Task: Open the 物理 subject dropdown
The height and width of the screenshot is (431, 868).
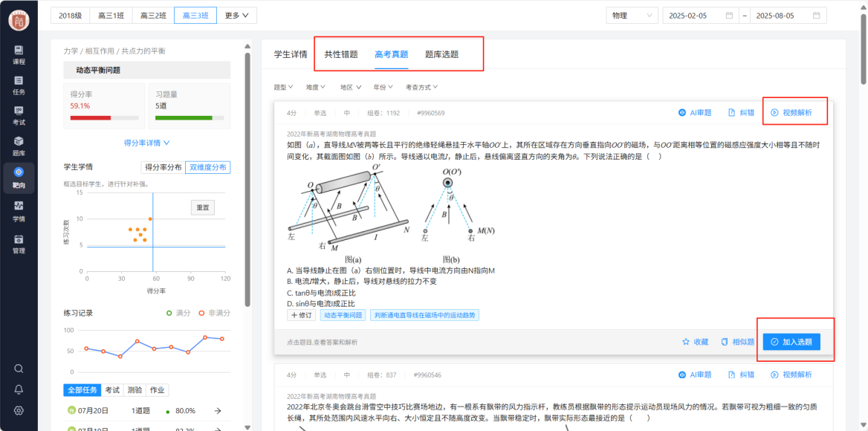Action: 632,16
